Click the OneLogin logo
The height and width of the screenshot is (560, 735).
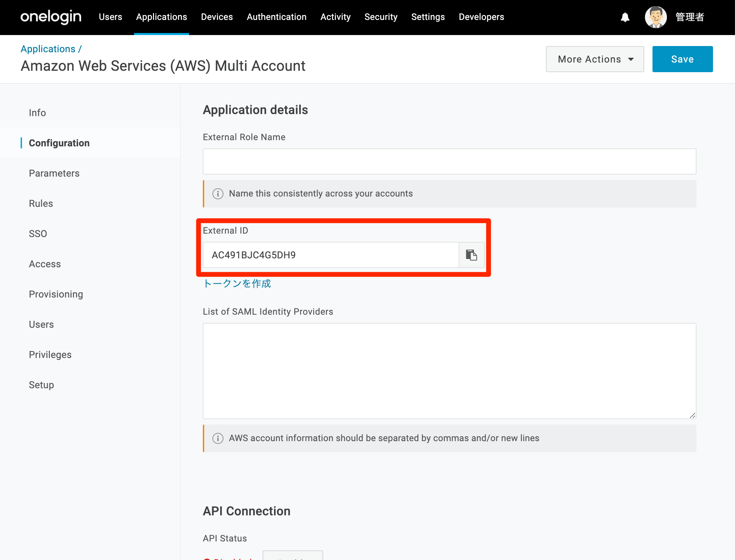pyautogui.click(x=51, y=17)
